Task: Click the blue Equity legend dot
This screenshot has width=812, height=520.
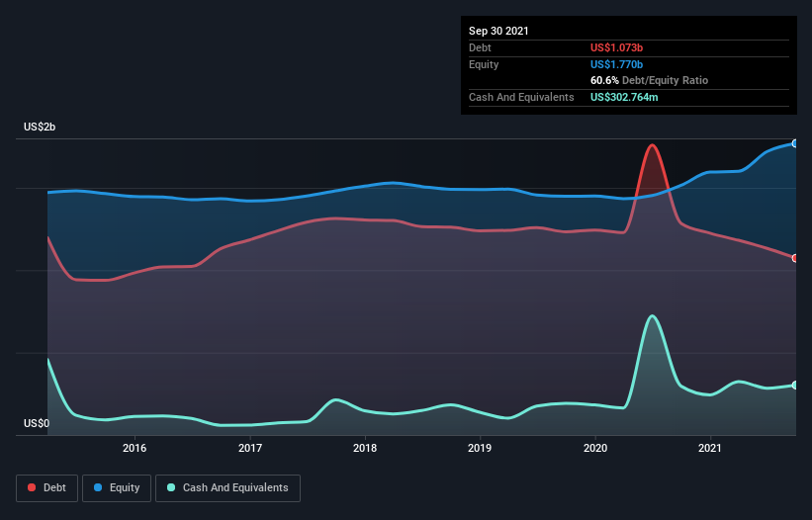Action: coord(98,487)
